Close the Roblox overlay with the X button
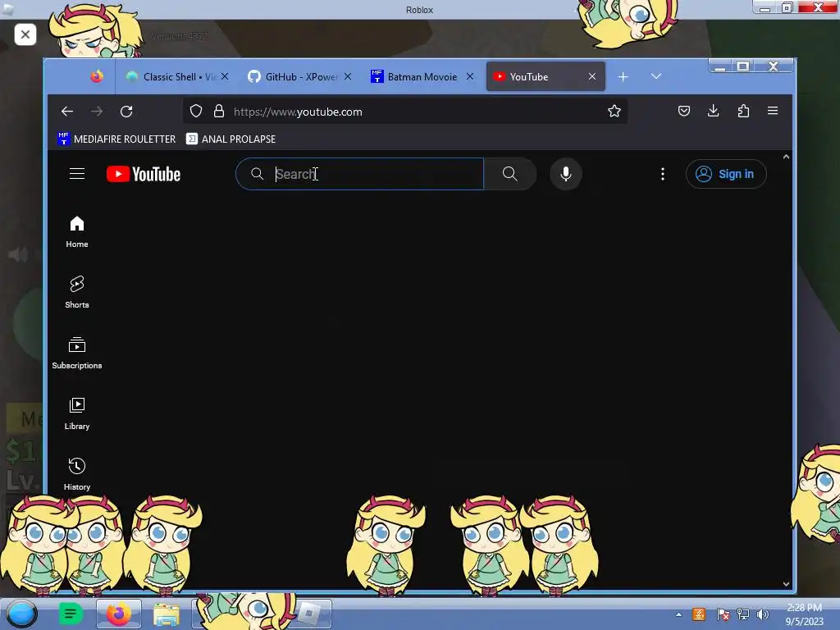840x630 pixels. pos(25,34)
